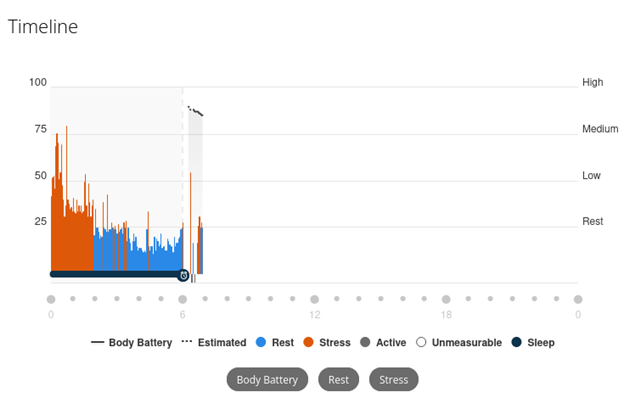Click the leftmost timeline dot at midnight
The height and width of the screenshot is (403, 640).
51,299
